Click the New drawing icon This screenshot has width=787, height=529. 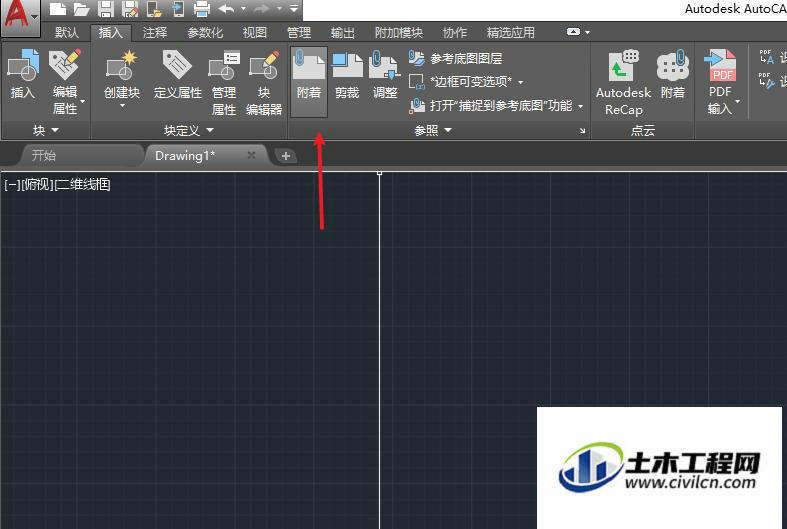tap(58, 9)
